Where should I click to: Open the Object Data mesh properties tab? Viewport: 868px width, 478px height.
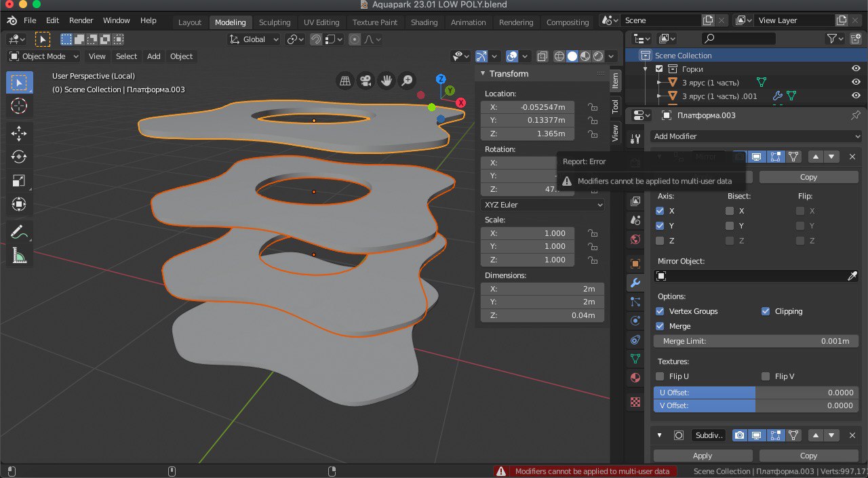click(x=635, y=359)
